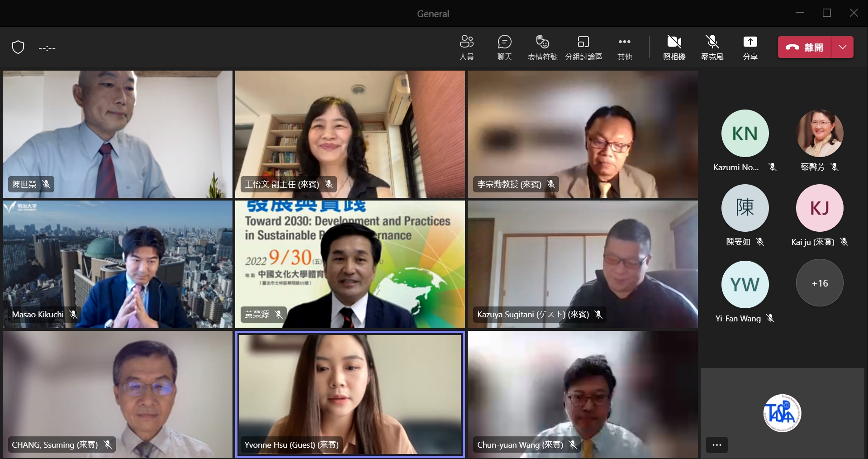Open the People (人員) panel
The height and width of the screenshot is (459, 868).
tap(466, 47)
